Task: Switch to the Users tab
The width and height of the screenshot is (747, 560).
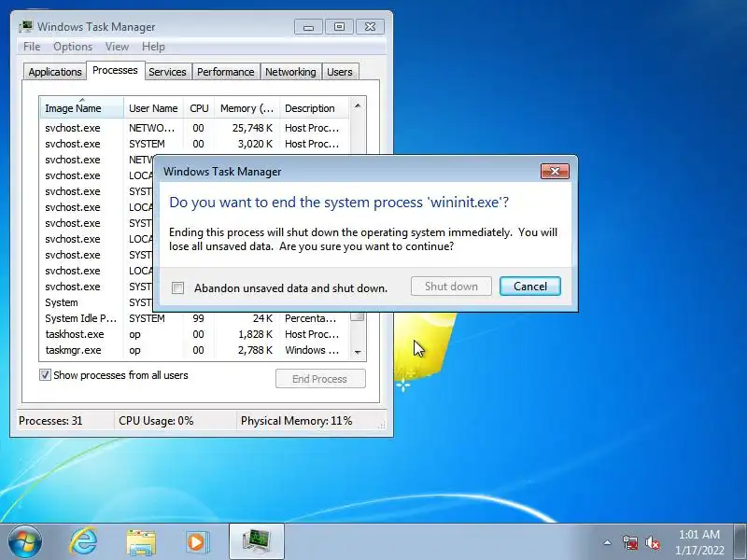Action: [340, 72]
